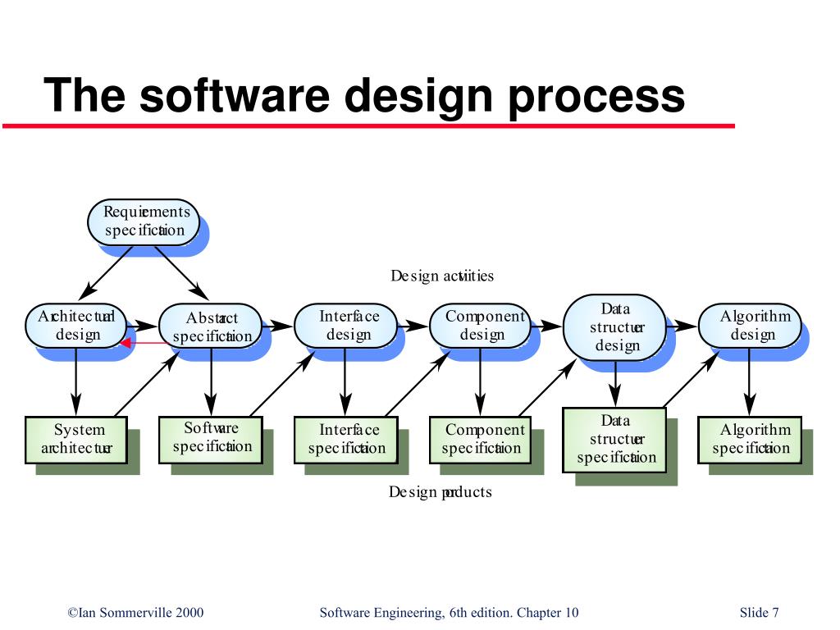Select the Requirements specification node
The width and height of the screenshot is (840, 630).
[144, 222]
